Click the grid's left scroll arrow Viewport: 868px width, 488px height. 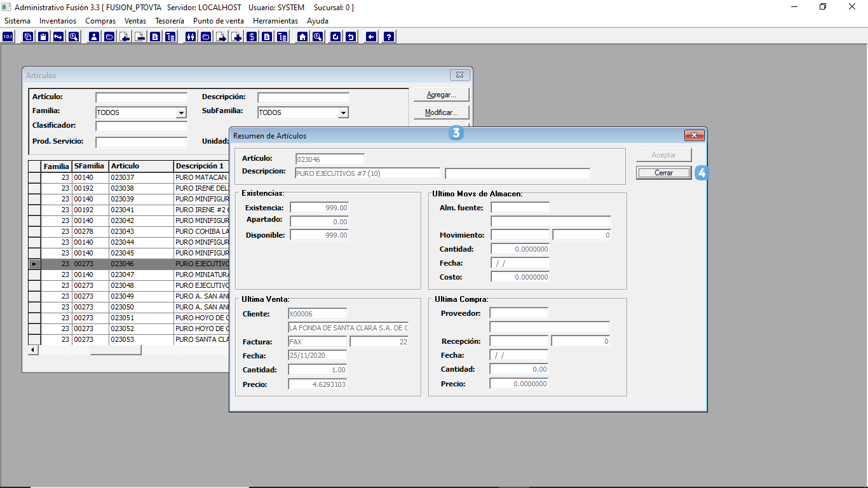[x=34, y=350]
